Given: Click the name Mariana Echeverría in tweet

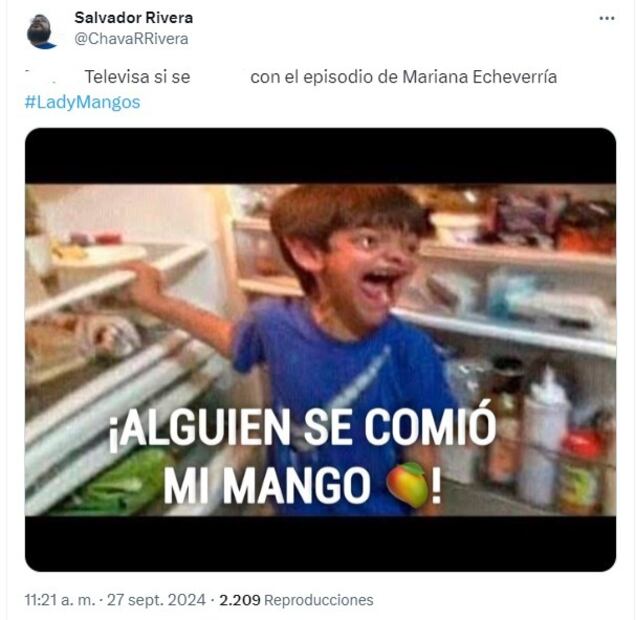Looking at the screenshot, I should tap(479, 77).
